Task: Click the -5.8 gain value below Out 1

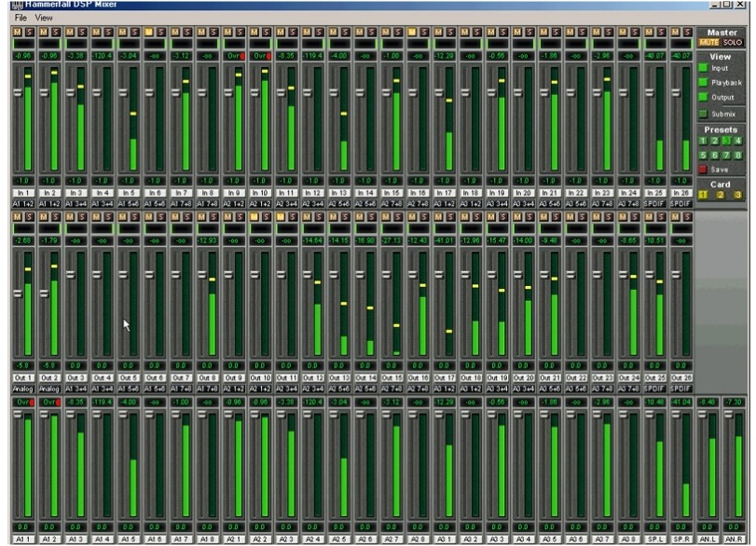Action: pyautogui.click(x=23, y=366)
